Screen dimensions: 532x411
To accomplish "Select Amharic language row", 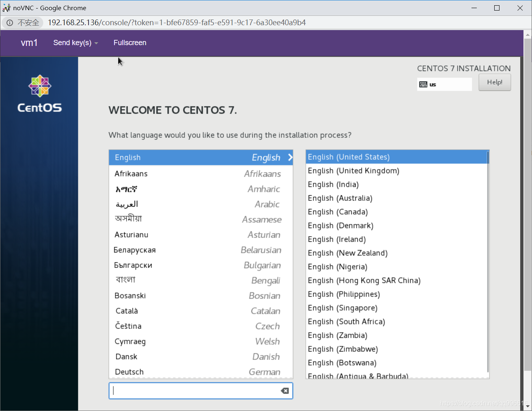I will pyautogui.click(x=201, y=189).
